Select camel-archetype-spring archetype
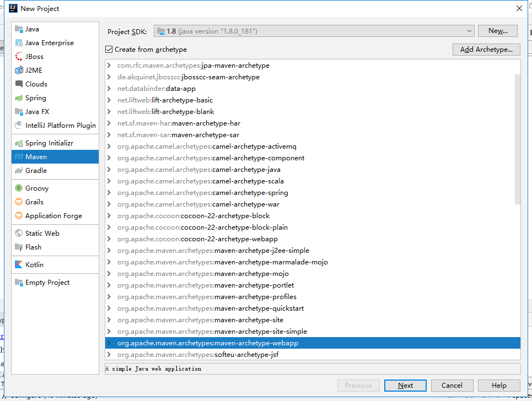This screenshot has height=401, width=532. 313,192
